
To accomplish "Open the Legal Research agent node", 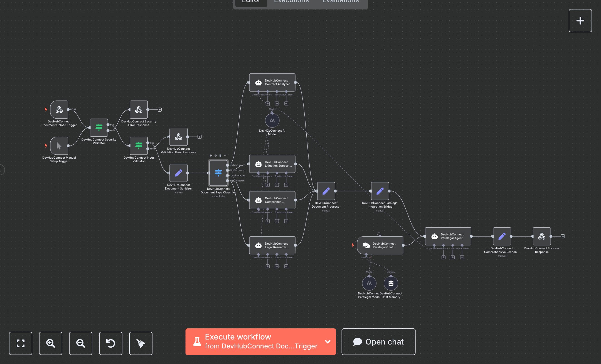I will pos(272,245).
